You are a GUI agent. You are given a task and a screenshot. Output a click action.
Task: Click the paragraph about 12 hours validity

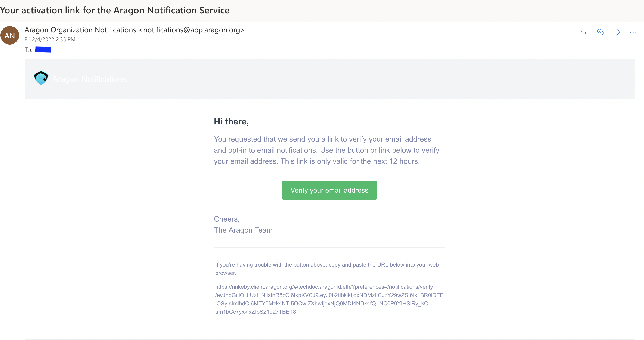(x=326, y=150)
